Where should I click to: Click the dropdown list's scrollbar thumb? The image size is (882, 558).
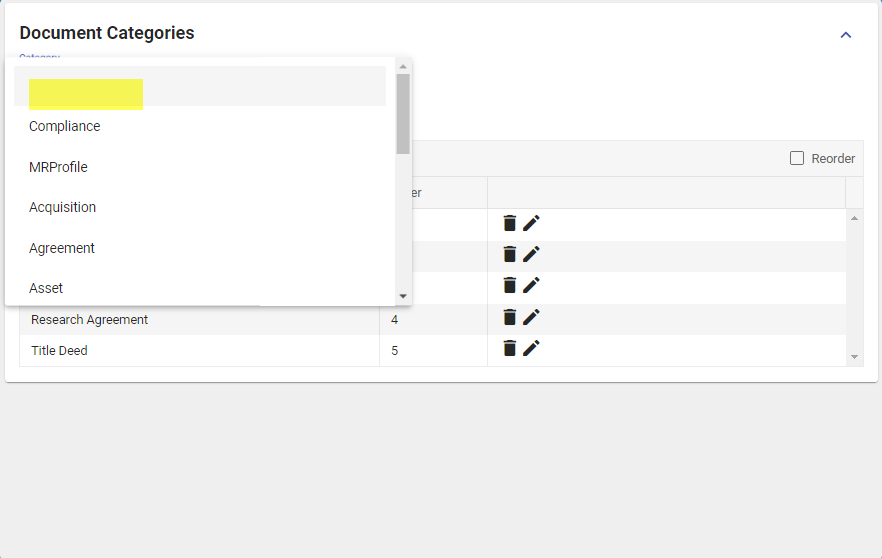pos(403,113)
